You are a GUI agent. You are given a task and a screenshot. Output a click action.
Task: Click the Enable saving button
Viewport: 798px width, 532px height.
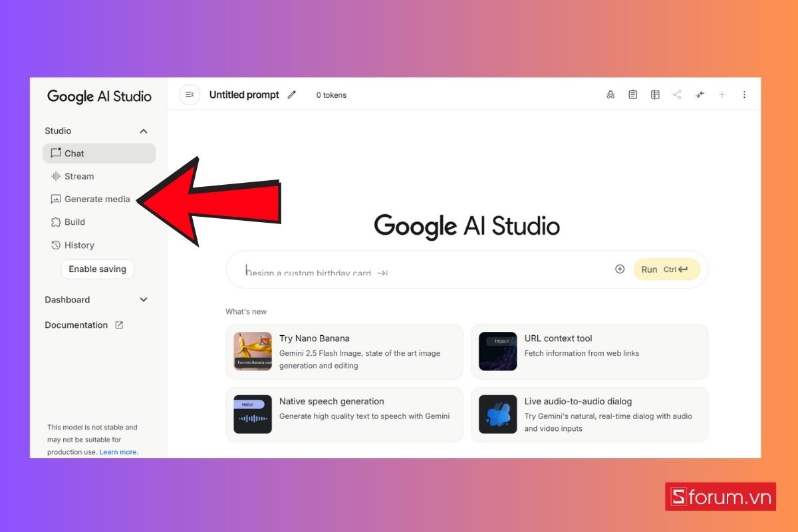coord(97,269)
